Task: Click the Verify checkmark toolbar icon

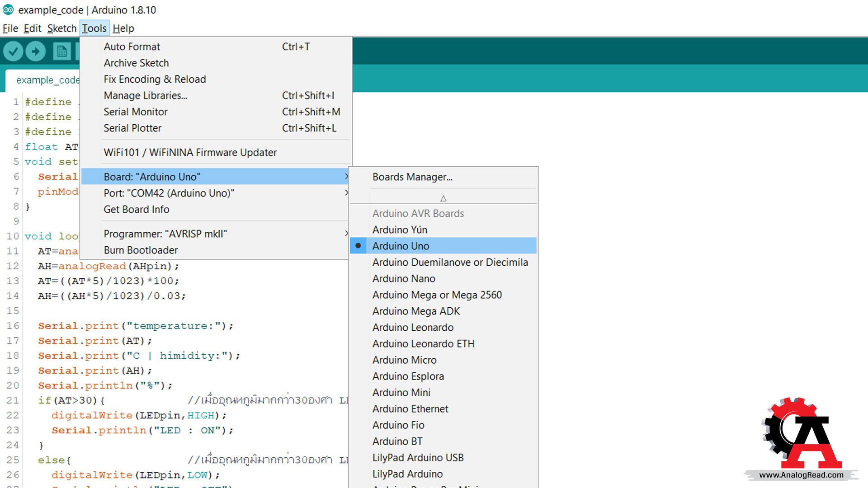Action: pos(14,51)
